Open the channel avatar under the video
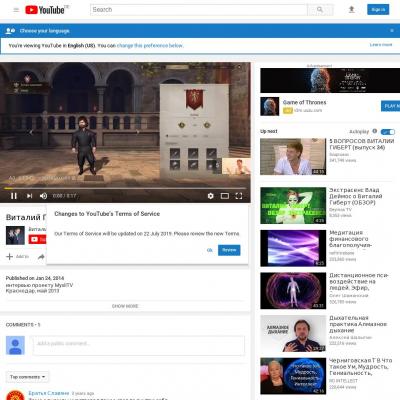 coord(15,235)
